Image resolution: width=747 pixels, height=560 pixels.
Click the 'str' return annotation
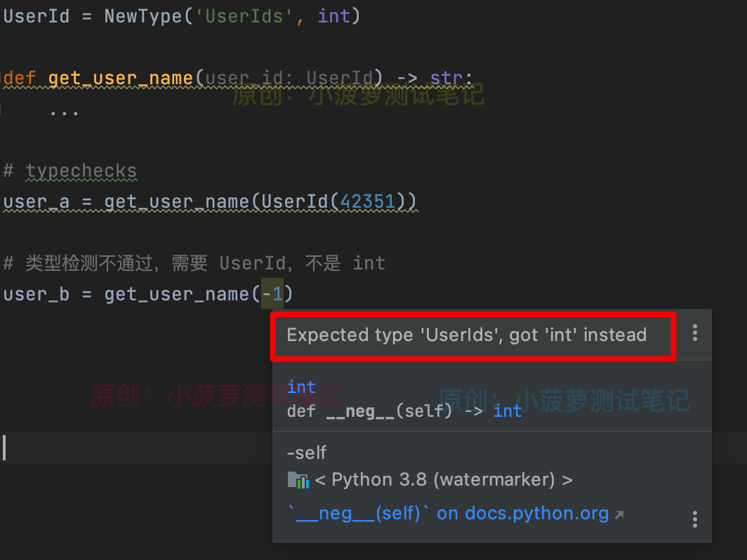coord(446,78)
